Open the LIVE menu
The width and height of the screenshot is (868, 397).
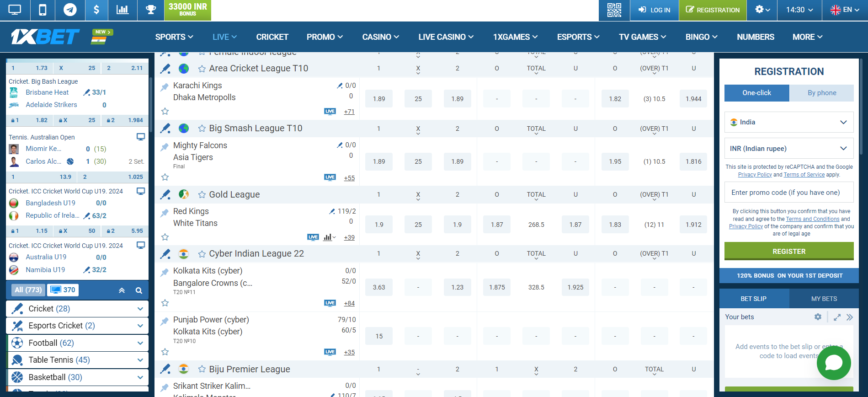point(224,37)
